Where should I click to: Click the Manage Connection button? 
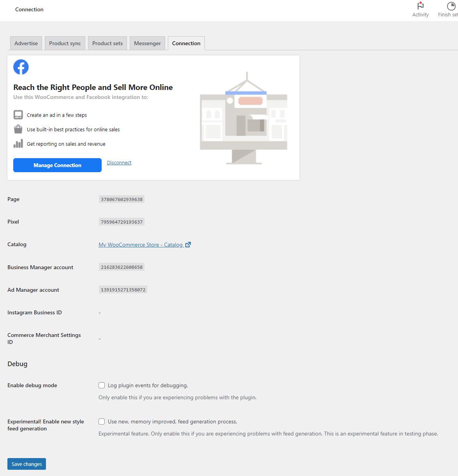pos(57,165)
